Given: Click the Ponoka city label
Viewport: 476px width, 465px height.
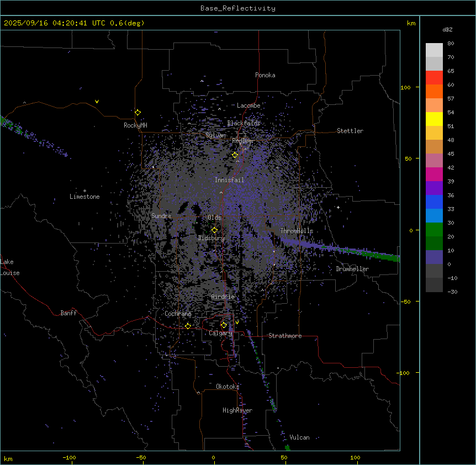Looking at the screenshot, I should [265, 75].
